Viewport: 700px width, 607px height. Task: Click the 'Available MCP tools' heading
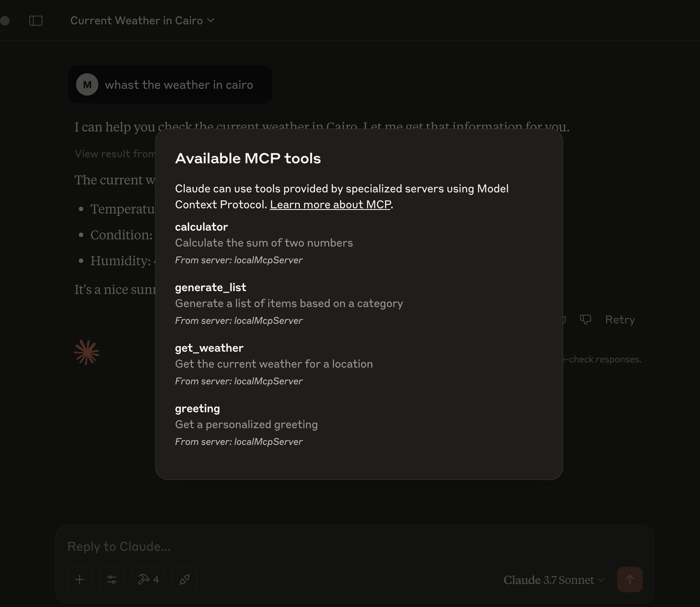(248, 158)
